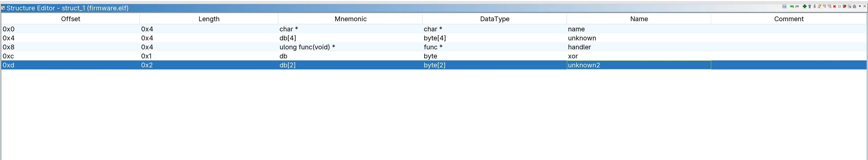Select the row named handler

579,47
